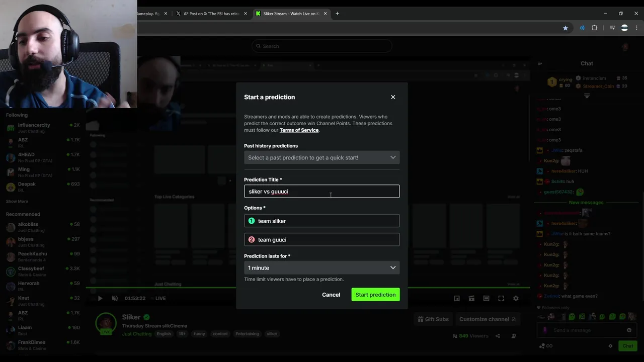This screenshot has width=644, height=362.
Task: Collapse chat panel with arrow icon
Action: click(540, 63)
